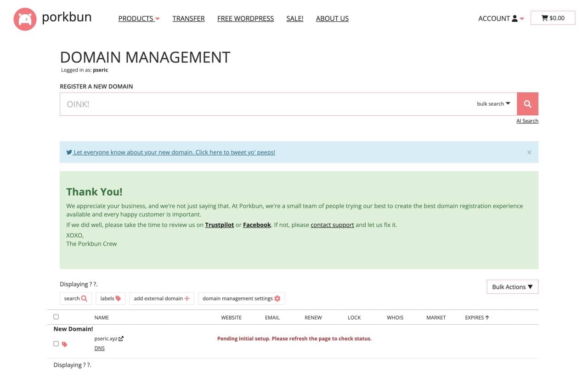Click the account person icon
This screenshot has height=383, width=588.
pyautogui.click(x=514, y=18)
